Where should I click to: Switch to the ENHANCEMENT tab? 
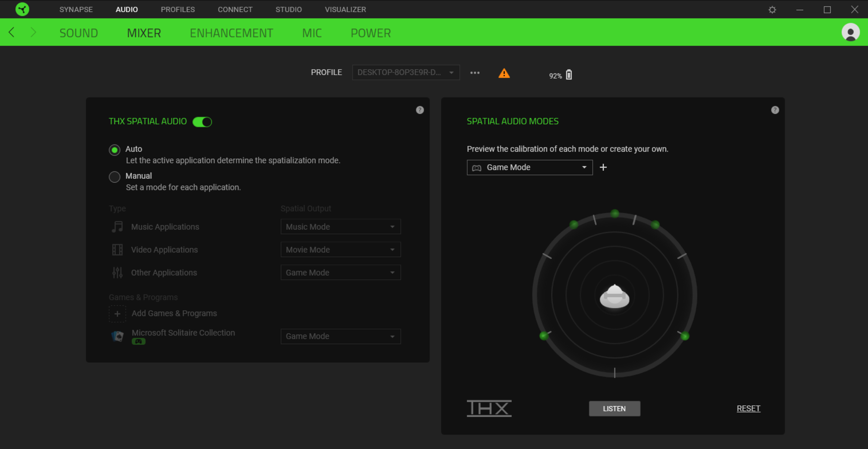pyautogui.click(x=231, y=33)
